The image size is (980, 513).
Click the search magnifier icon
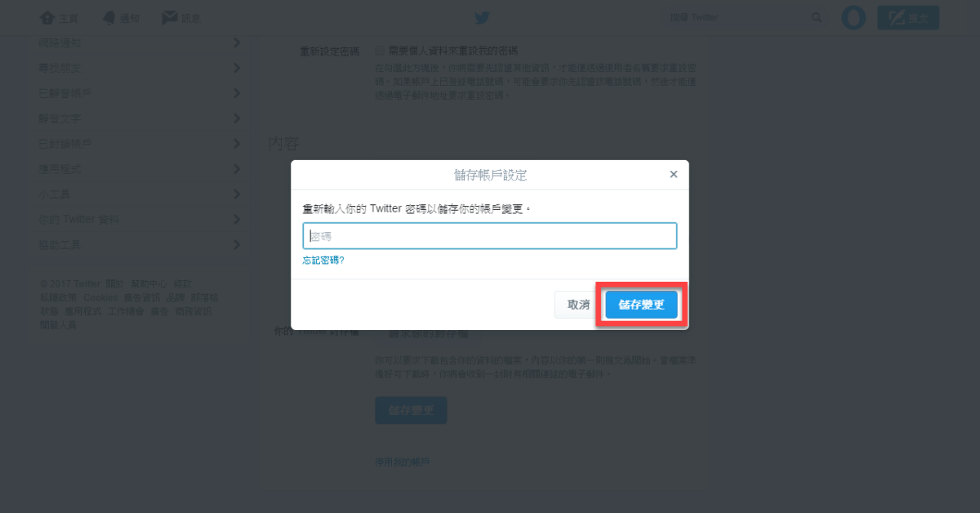tap(817, 17)
